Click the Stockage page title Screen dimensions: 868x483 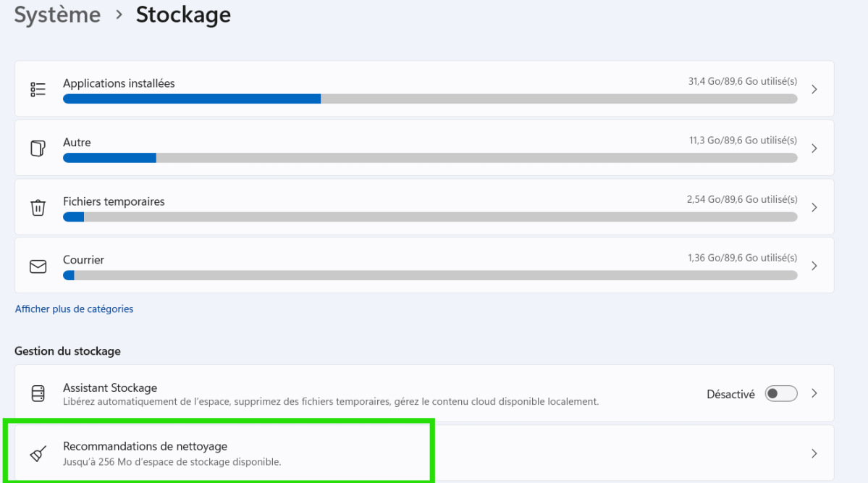tap(183, 14)
